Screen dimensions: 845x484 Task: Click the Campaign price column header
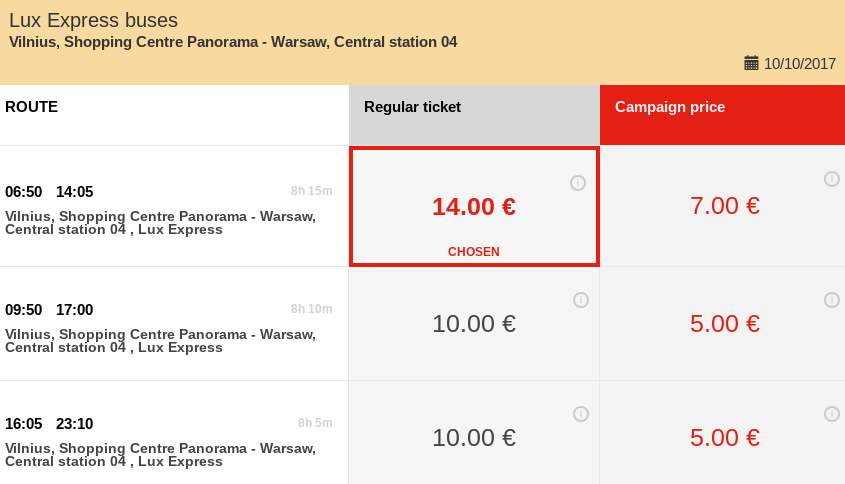click(722, 115)
